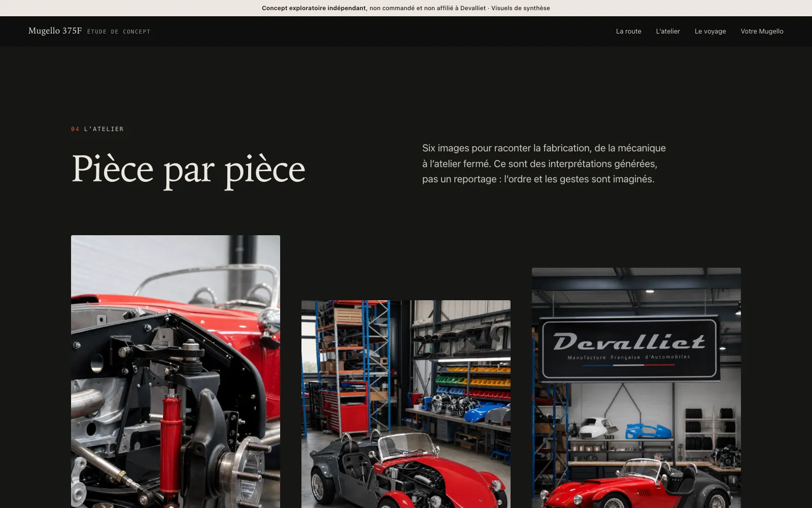Open the workshop shelves photo
Screen dimensions: 812x508
pyautogui.click(x=406, y=404)
